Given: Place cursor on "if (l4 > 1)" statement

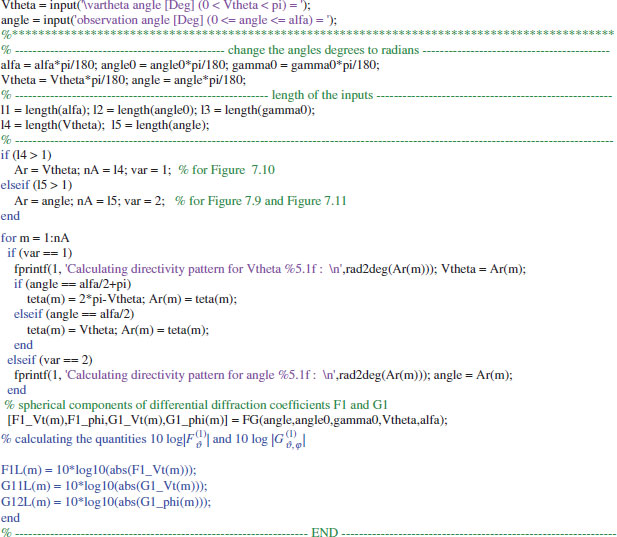Looking at the screenshot, I should coord(26,156).
